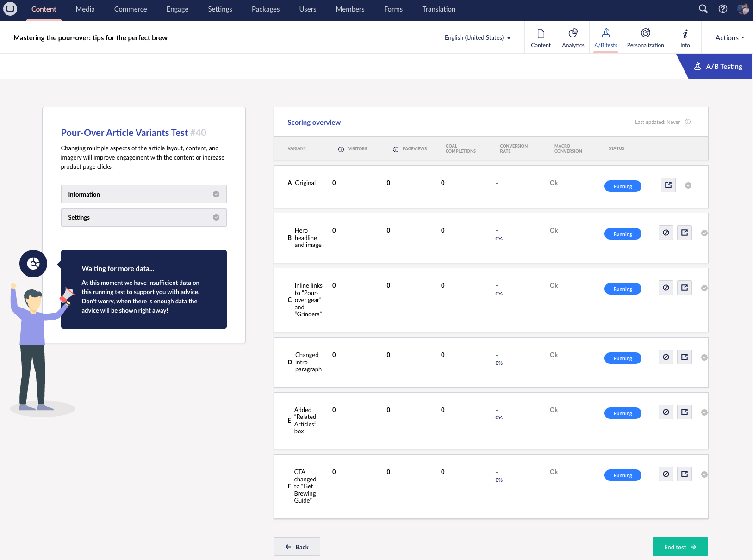Open the Actions dropdown menu
The width and height of the screenshot is (753, 560).
[729, 38]
